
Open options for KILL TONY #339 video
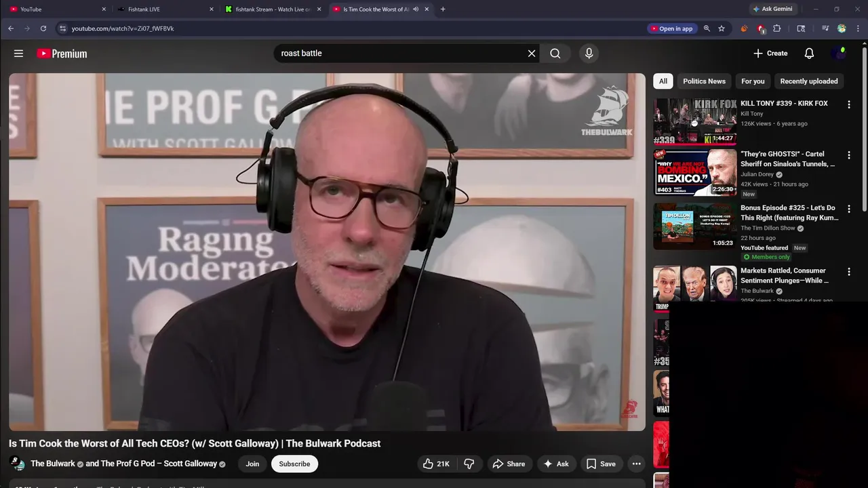(x=848, y=104)
